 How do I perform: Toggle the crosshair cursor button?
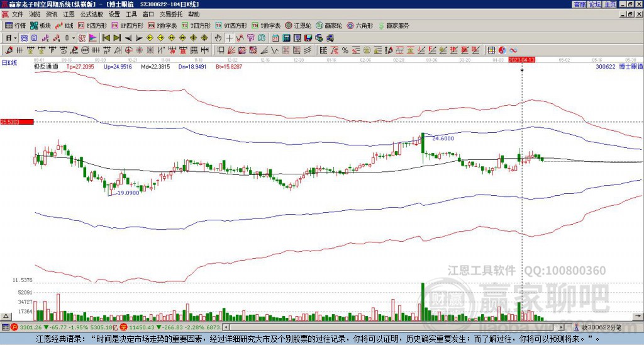pyautogui.click(x=229, y=38)
